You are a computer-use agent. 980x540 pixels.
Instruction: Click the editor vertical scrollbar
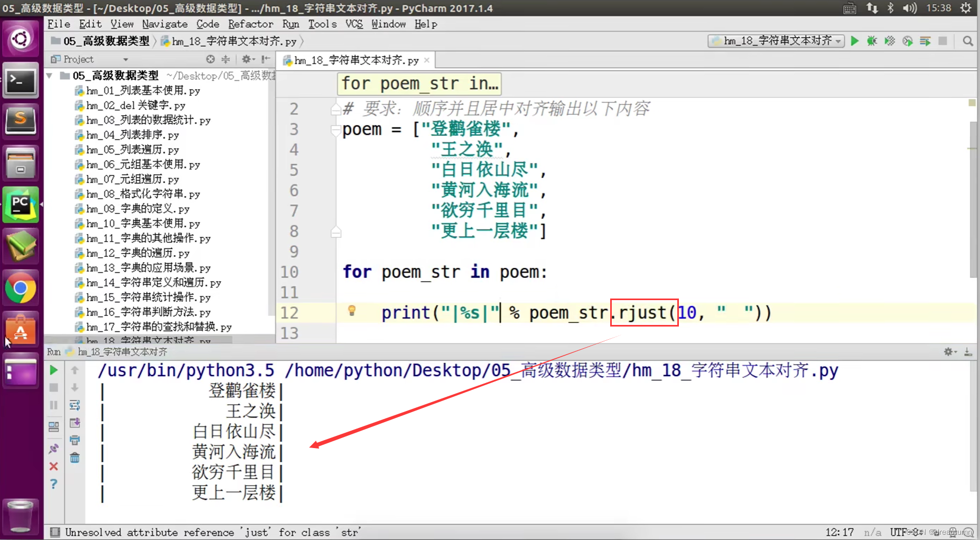click(x=973, y=199)
